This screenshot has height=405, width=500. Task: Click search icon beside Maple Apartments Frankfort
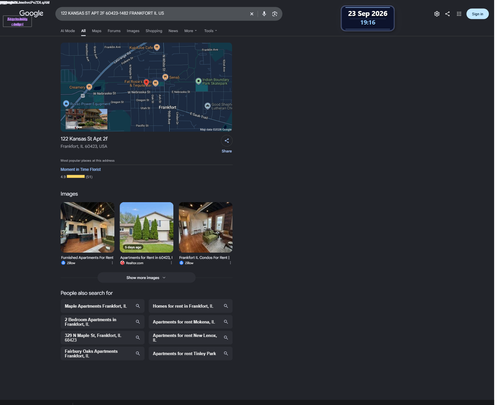(x=138, y=306)
